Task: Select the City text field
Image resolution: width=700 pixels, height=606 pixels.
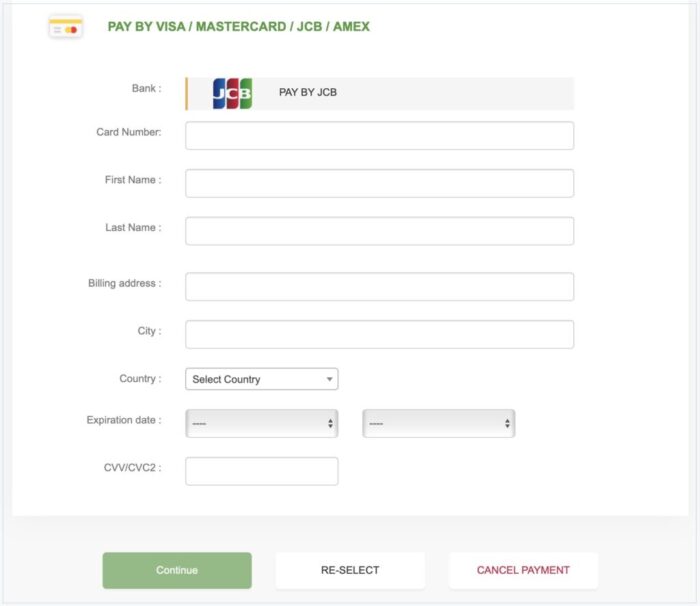Action: [379, 334]
